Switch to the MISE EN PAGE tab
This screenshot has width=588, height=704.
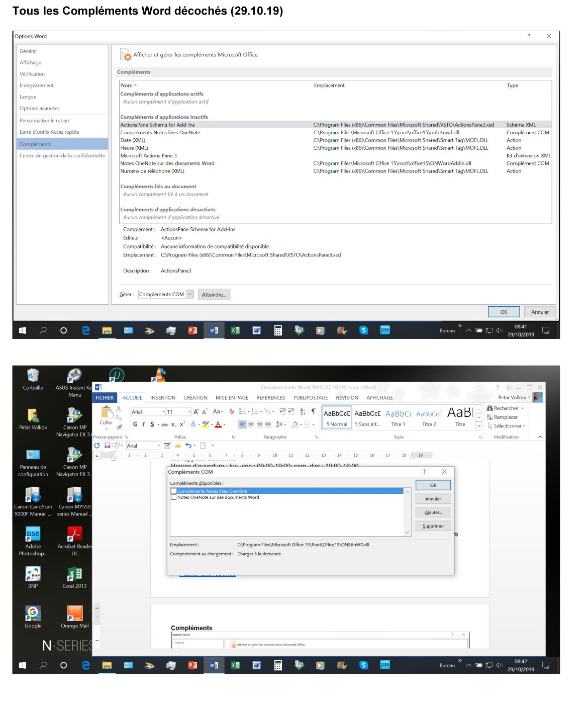(x=232, y=398)
